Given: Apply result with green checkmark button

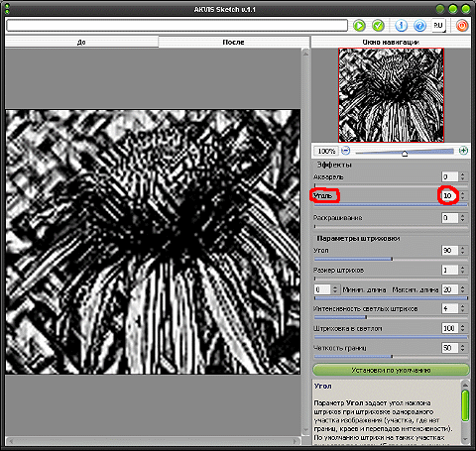Looking at the screenshot, I should coord(378,26).
